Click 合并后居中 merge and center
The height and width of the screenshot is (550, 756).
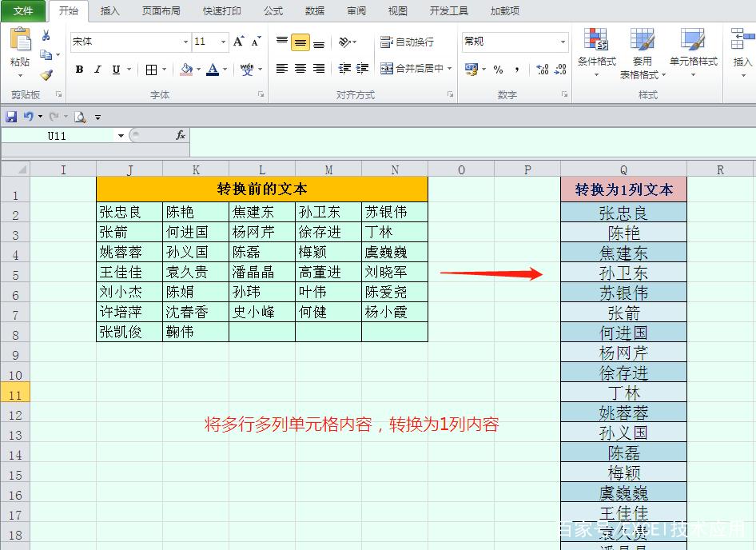(x=412, y=69)
